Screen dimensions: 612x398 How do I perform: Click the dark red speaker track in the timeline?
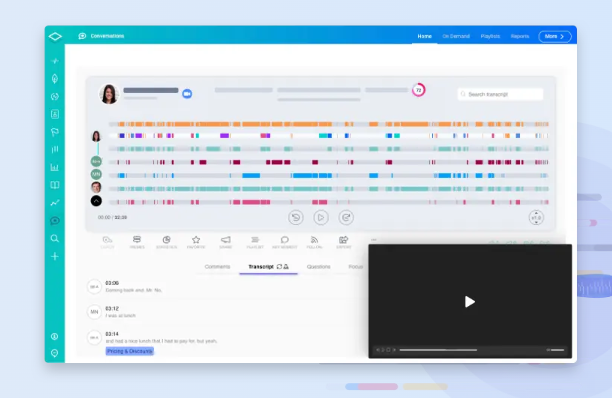pos(329,162)
